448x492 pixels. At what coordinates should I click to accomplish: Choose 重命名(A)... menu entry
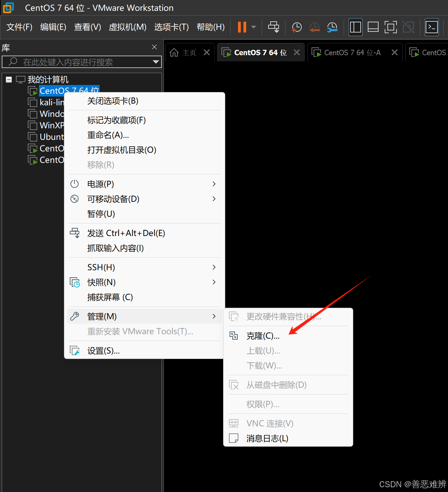(x=145, y=135)
